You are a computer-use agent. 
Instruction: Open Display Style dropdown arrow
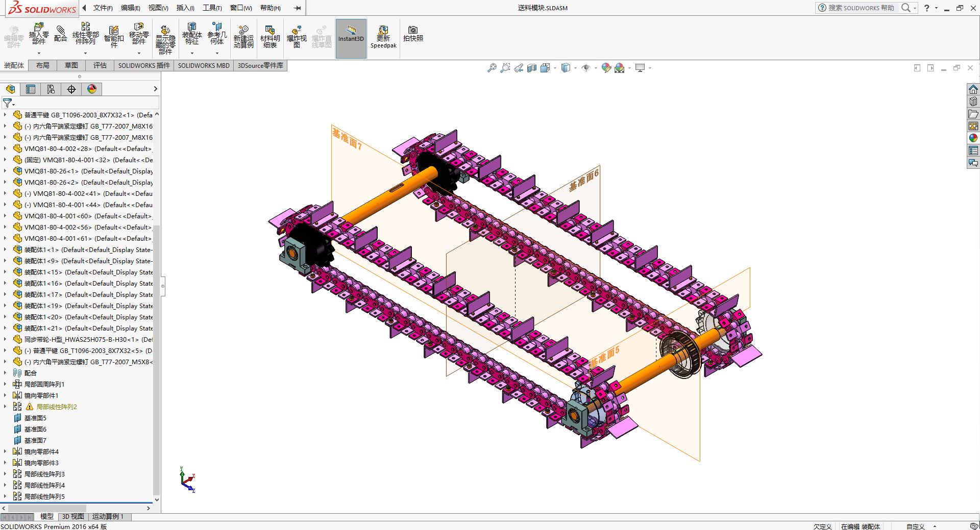click(x=575, y=68)
